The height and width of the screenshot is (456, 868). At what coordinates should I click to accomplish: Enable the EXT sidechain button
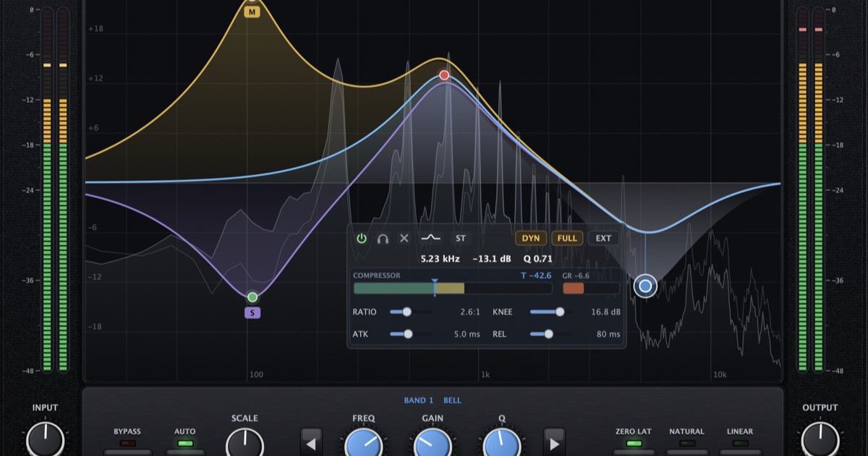pyautogui.click(x=603, y=238)
